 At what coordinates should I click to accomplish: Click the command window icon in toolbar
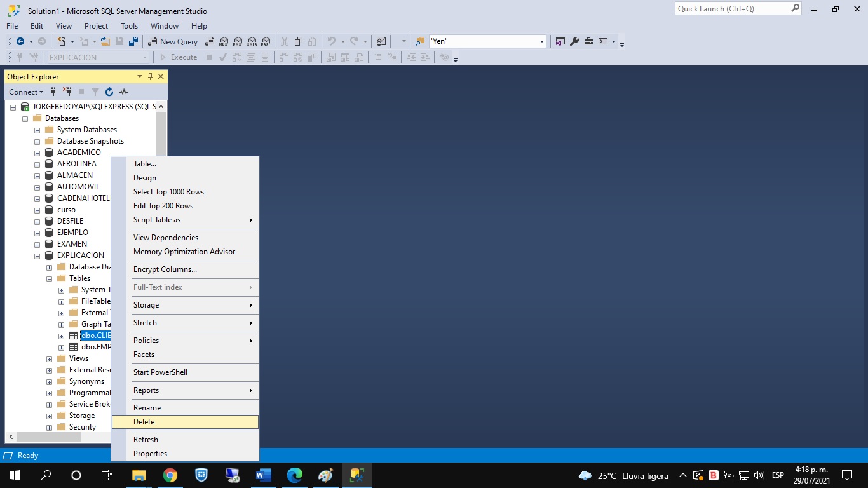click(603, 41)
